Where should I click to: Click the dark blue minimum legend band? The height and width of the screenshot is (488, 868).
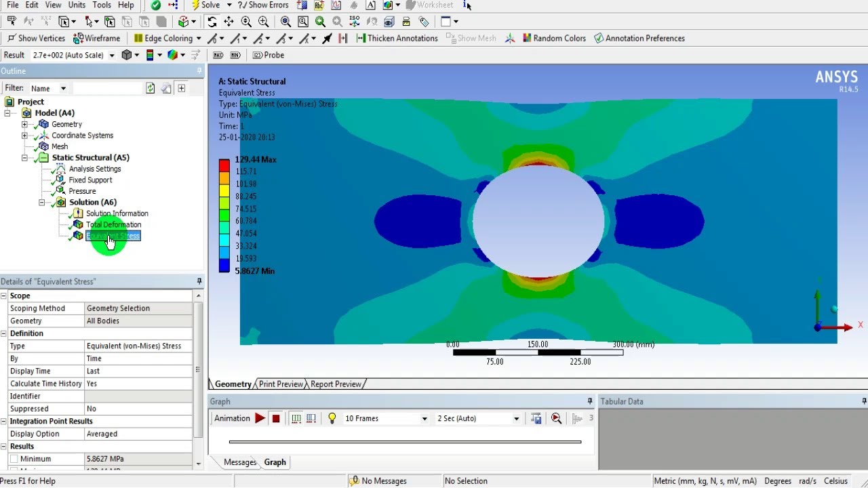tap(224, 265)
